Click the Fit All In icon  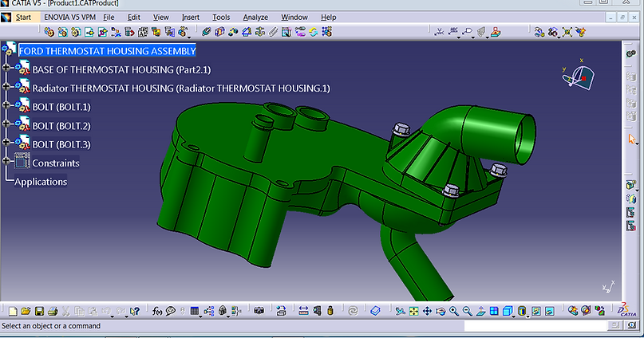point(413,312)
